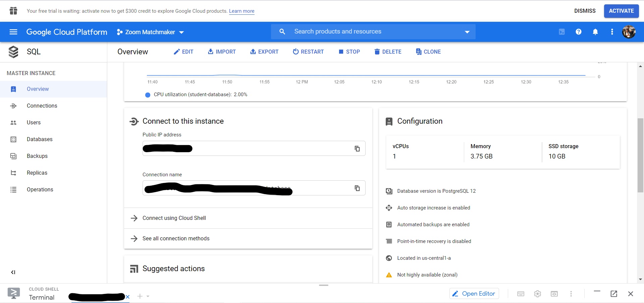
Task: Expand new tab options dropdown in Cloud Shell
Action: click(148, 297)
